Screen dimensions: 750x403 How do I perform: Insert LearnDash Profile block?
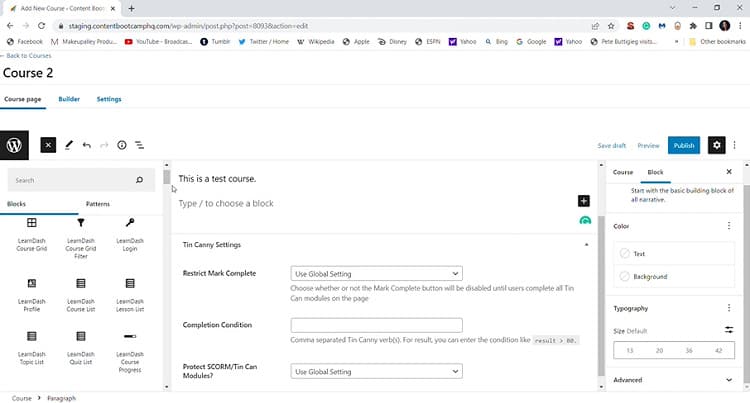(32, 295)
